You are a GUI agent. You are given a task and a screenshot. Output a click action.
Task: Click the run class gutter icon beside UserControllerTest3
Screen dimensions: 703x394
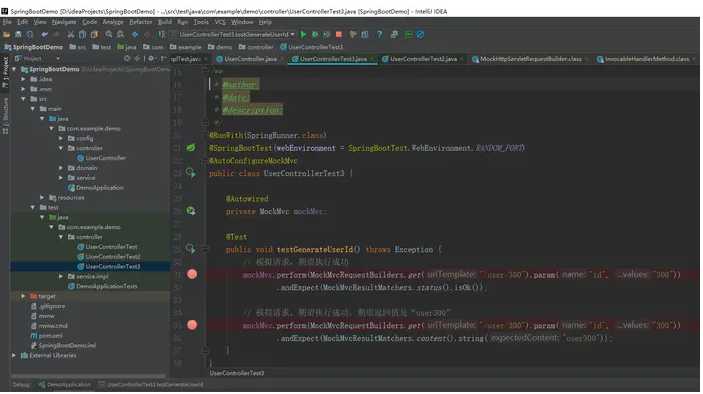191,173
